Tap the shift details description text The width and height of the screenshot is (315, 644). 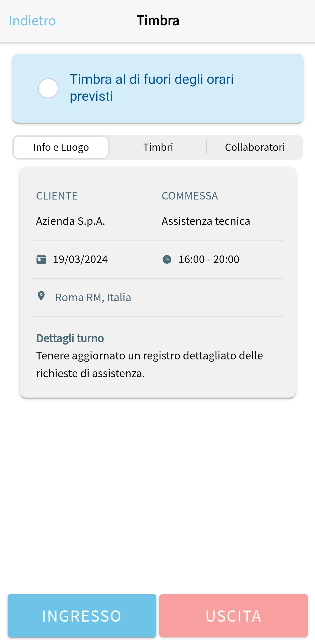pos(149,364)
